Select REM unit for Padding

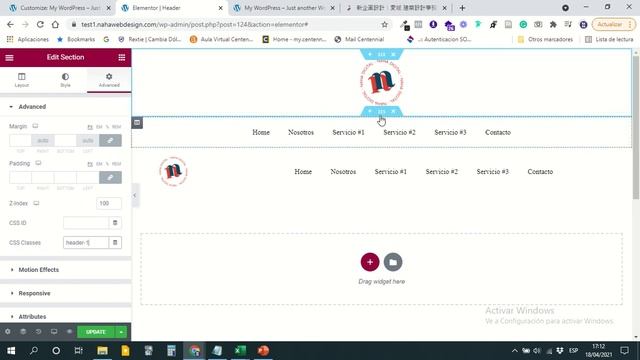point(116,164)
